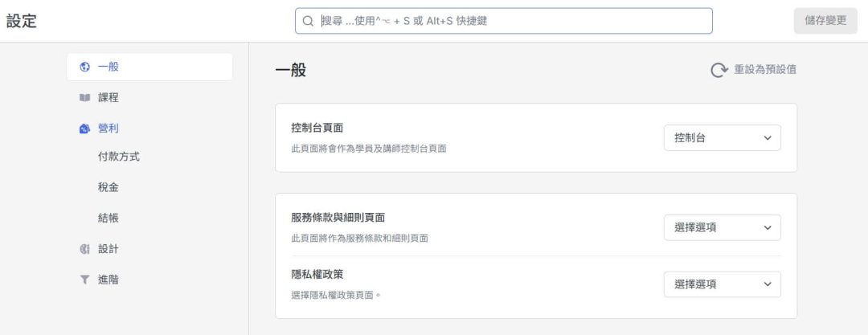Image resolution: width=868 pixels, height=335 pixels.
Task: Switch to the 課程 settings tab
Action: [108, 97]
